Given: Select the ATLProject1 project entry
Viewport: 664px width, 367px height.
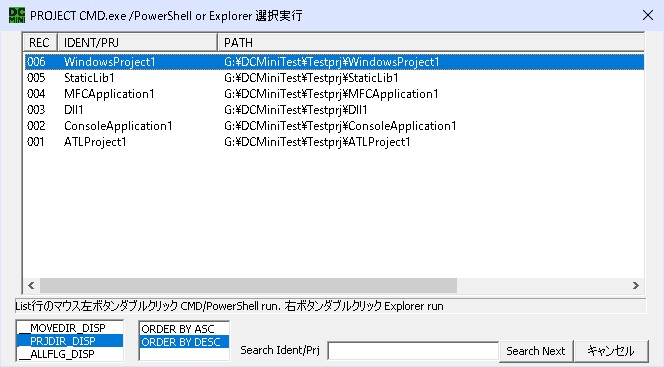Looking at the screenshot, I should pyautogui.click(x=95, y=142).
